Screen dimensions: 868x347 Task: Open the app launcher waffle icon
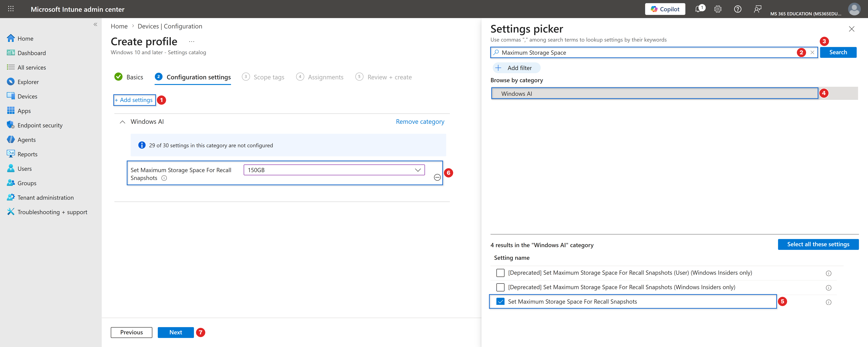click(11, 9)
